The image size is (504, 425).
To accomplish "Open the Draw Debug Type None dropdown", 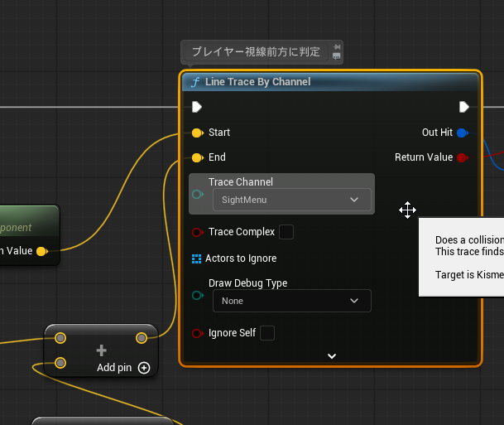I will click(292, 301).
